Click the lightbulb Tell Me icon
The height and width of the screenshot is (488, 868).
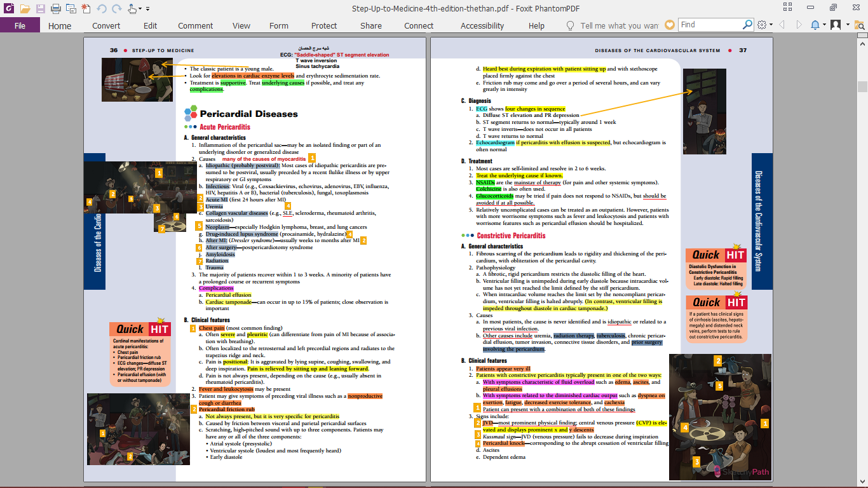(x=570, y=25)
